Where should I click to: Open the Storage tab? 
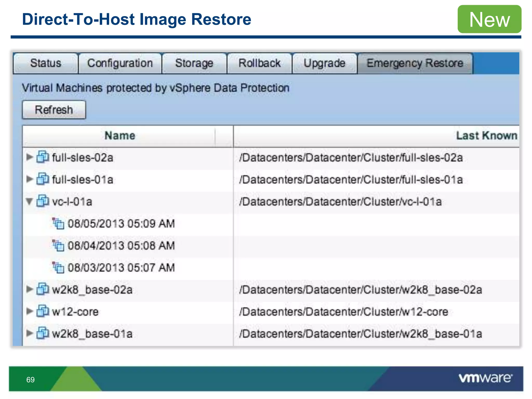click(x=194, y=63)
